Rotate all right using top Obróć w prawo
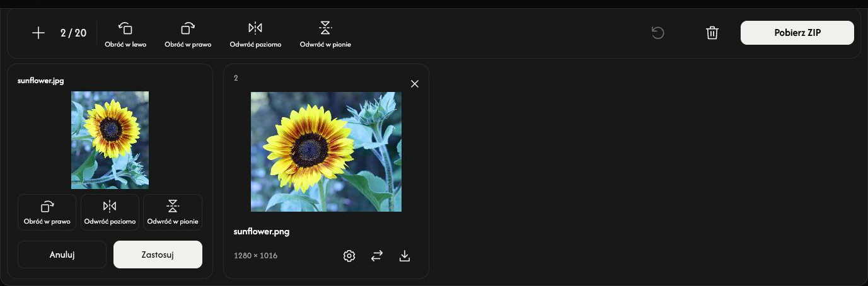868x286 pixels. [188, 35]
